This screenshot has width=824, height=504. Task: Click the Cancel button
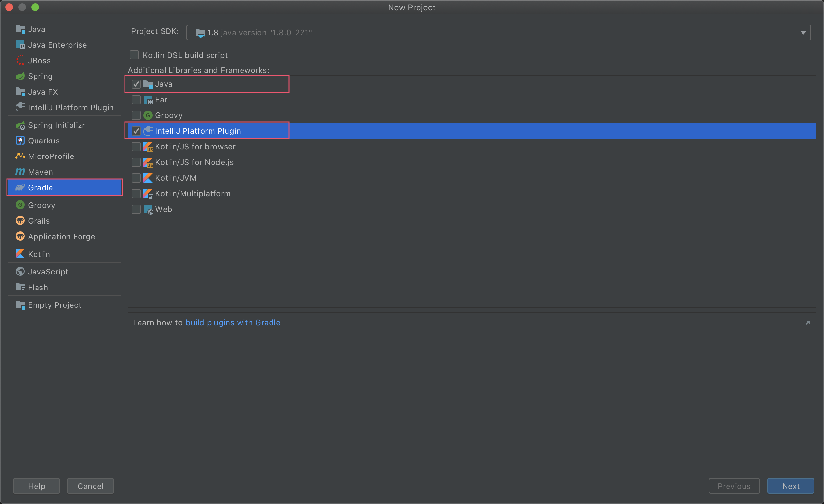point(90,486)
